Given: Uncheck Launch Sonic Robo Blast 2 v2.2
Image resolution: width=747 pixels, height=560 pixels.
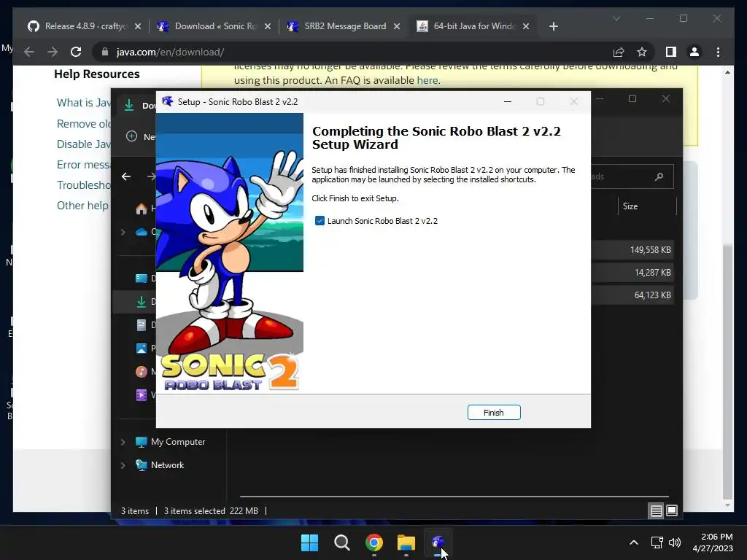Looking at the screenshot, I should (x=320, y=220).
